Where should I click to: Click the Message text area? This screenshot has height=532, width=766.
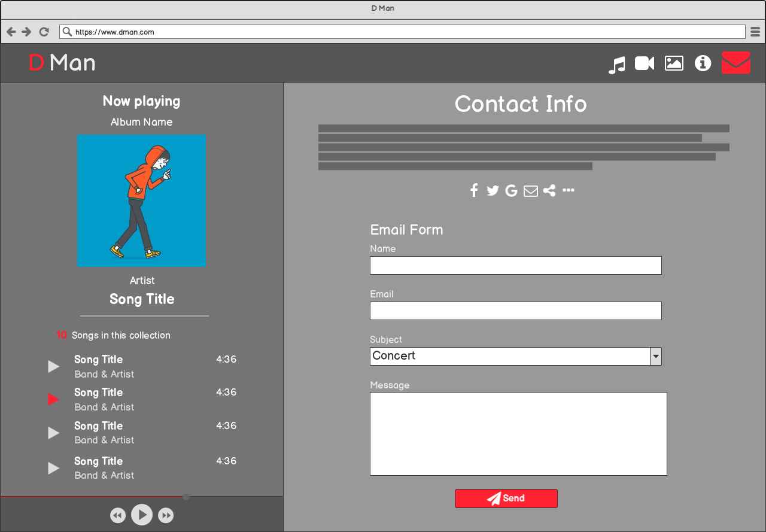point(518,434)
